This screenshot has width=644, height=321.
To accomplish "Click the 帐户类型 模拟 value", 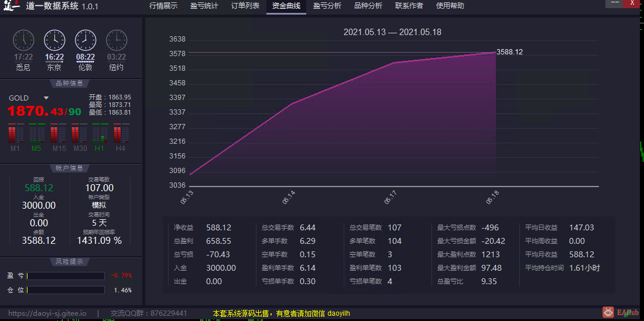I will pyautogui.click(x=99, y=205).
